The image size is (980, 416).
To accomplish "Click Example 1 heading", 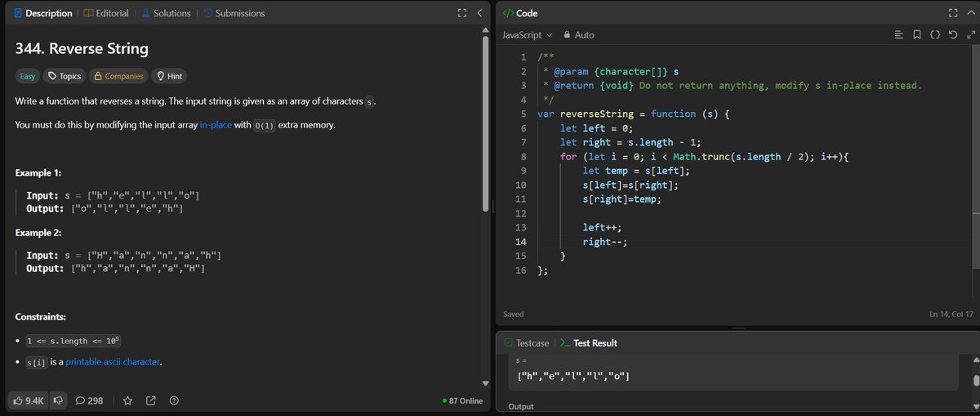I will pyautogui.click(x=38, y=173).
